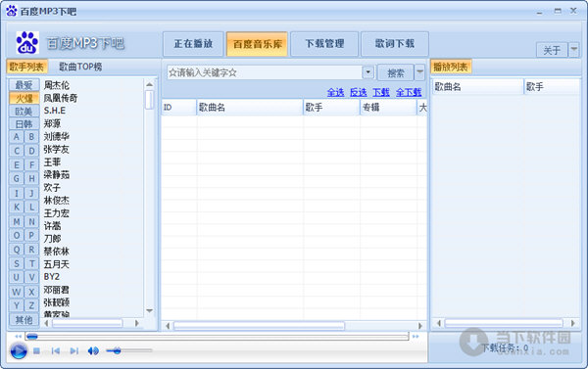Click the 下载 link
Screen dimensions: 588x369
pos(381,92)
